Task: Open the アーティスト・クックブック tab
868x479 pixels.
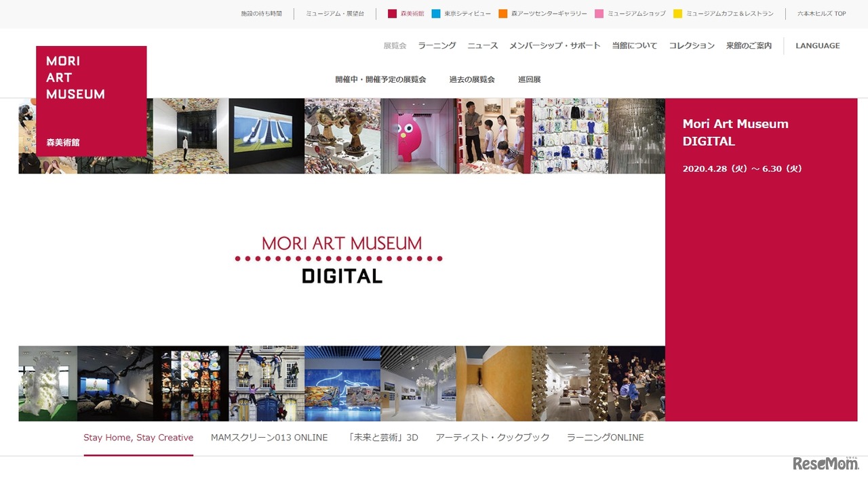Action: coord(493,437)
